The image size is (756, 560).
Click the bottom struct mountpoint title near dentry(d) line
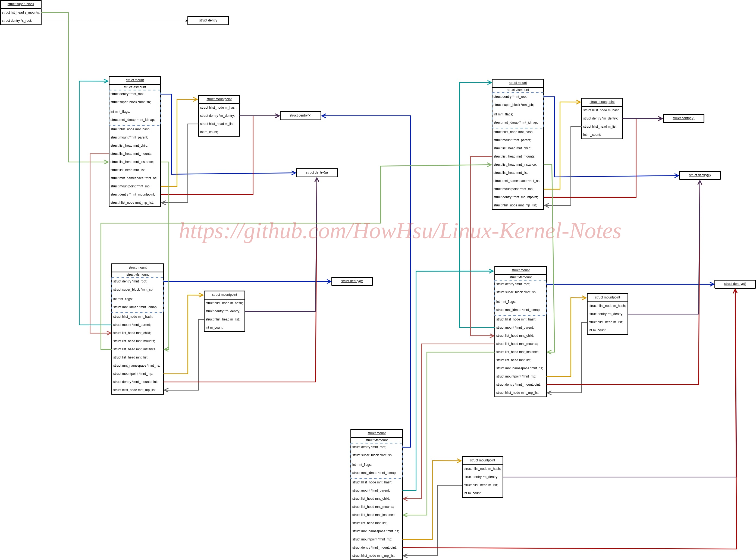click(482, 461)
